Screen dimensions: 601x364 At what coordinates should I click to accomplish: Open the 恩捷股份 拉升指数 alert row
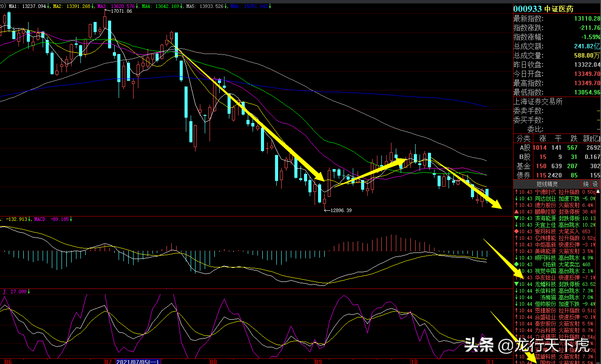(x=555, y=310)
